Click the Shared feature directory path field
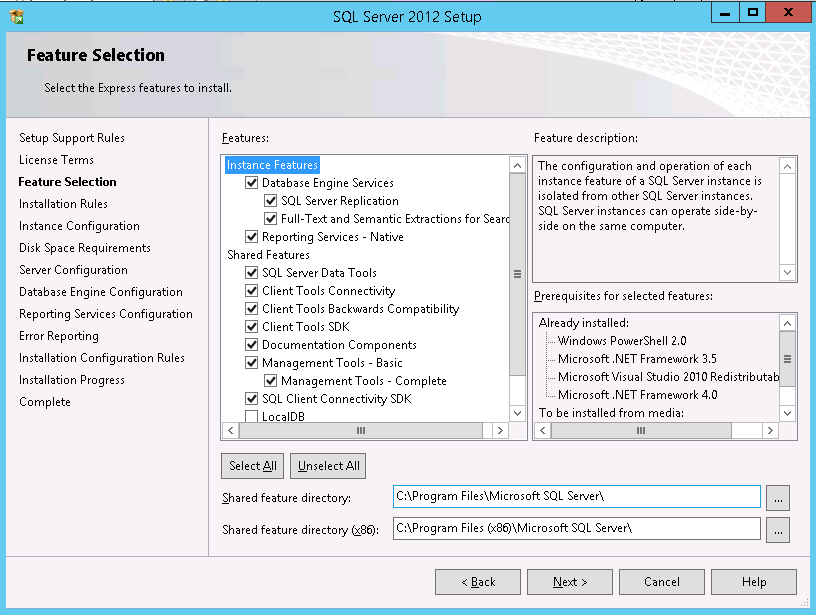The width and height of the screenshot is (816, 615). [x=577, y=496]
